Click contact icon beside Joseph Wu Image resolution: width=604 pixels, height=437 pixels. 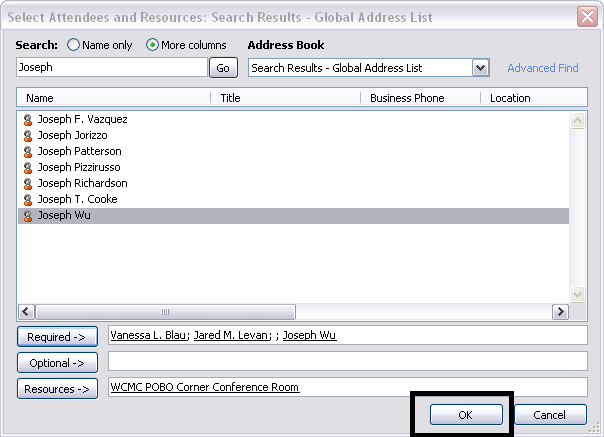click(x=28, y=215)
